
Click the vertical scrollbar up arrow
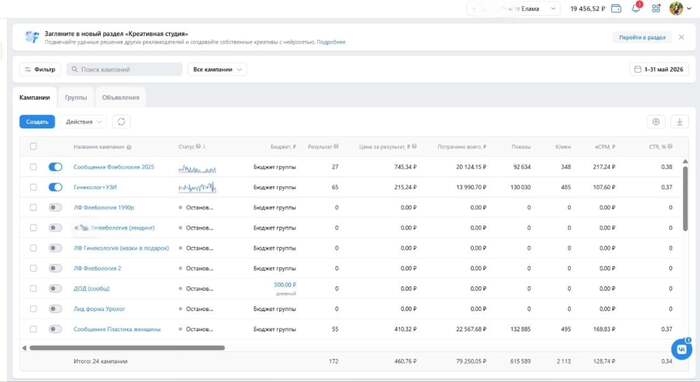[685, 161]
